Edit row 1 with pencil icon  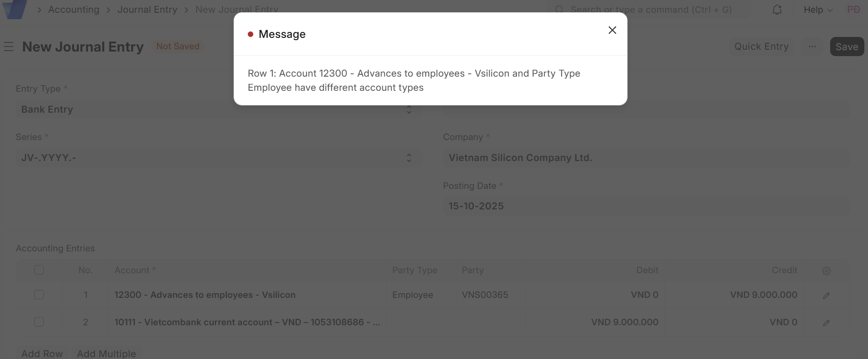(826, 295)
